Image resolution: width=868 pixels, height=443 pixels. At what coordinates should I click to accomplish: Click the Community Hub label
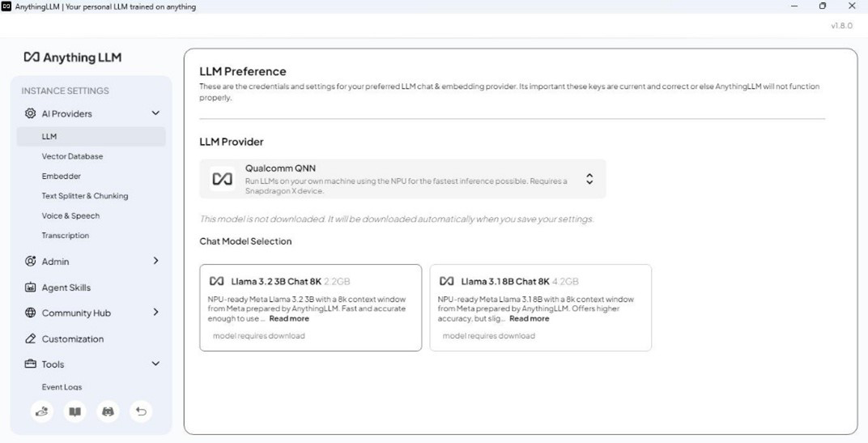(76, 313)
